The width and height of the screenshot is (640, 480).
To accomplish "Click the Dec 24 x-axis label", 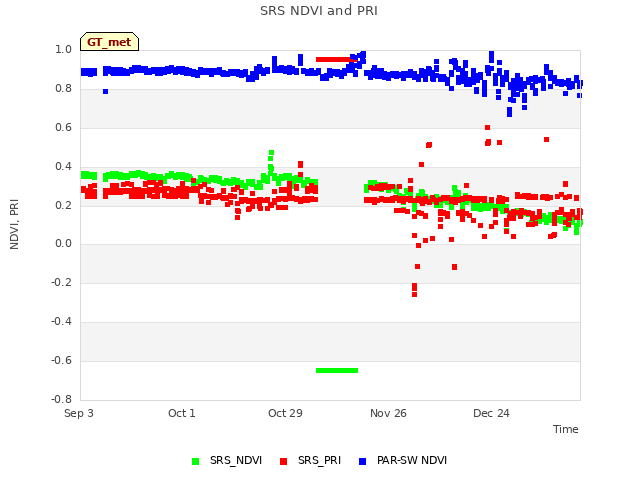I will [491, 413].
